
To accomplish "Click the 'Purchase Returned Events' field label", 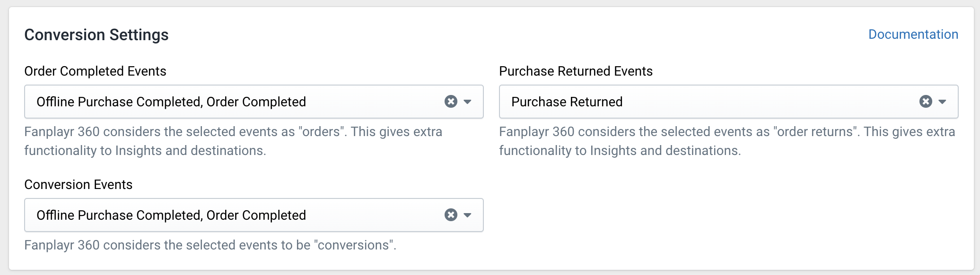I will (576, 71).
